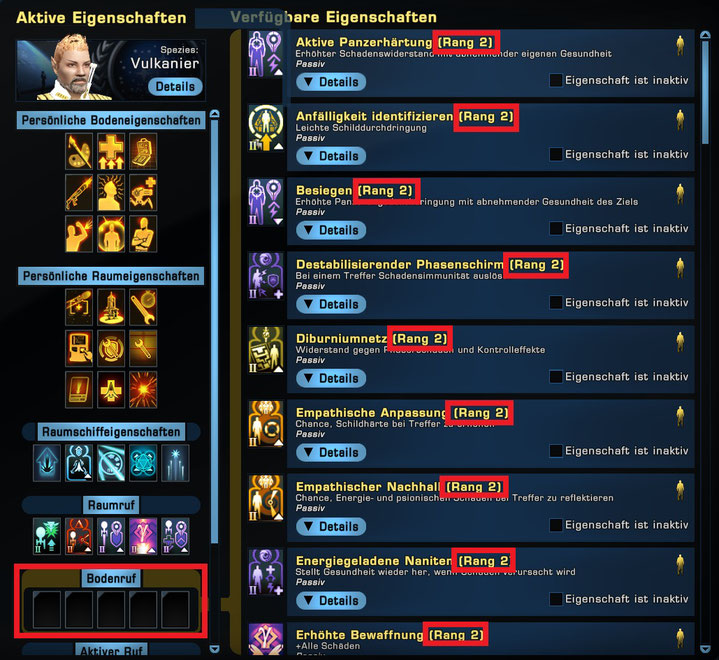719x660 pixels.
Task: Select the Empathische Anpassung trait icon
Action: tap(266, 424)
